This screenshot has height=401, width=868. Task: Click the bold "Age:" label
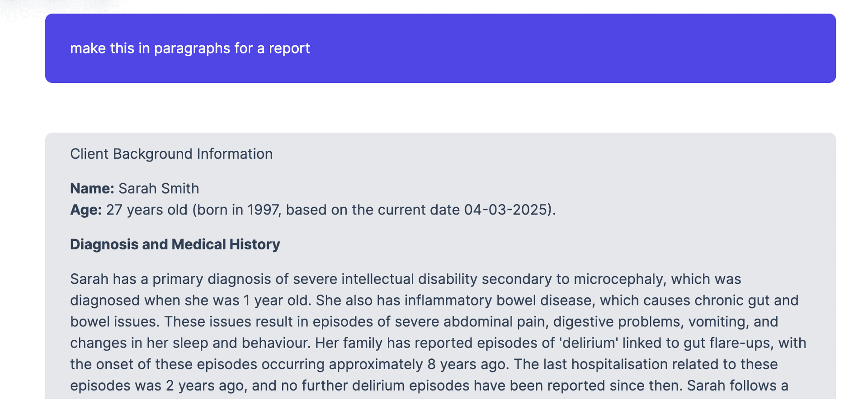(x=86, y=210)
